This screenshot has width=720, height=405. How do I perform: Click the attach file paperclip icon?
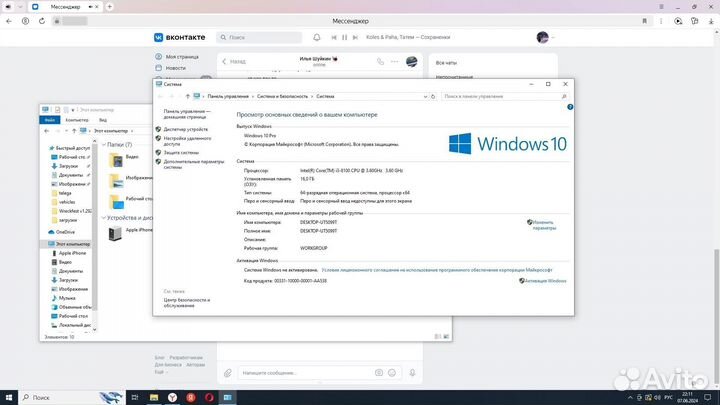229,373
